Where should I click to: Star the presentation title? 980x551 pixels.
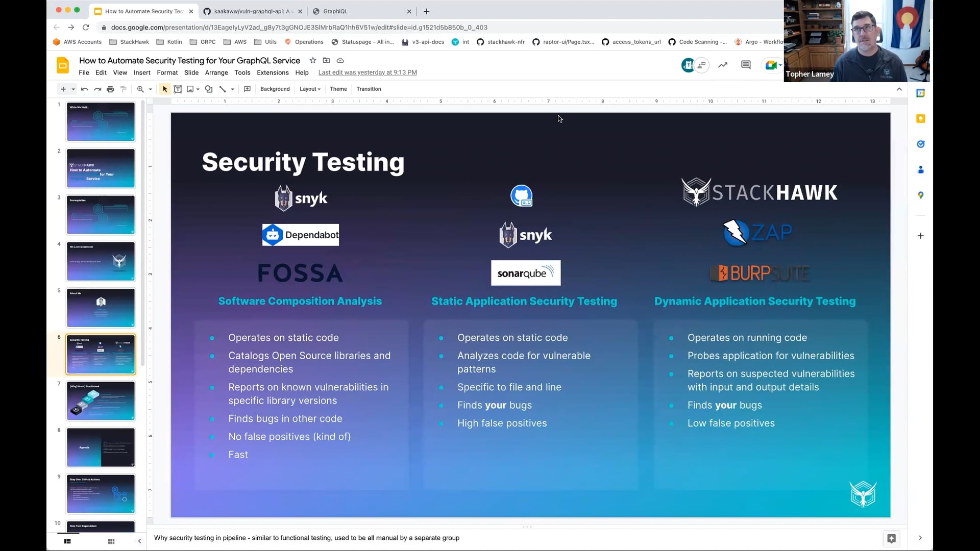click(312, 60)
